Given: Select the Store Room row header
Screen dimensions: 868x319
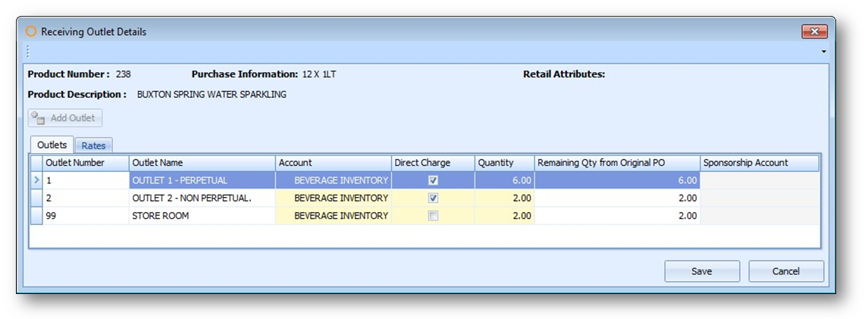Looking at the screenshot, I should click(36, 216).
